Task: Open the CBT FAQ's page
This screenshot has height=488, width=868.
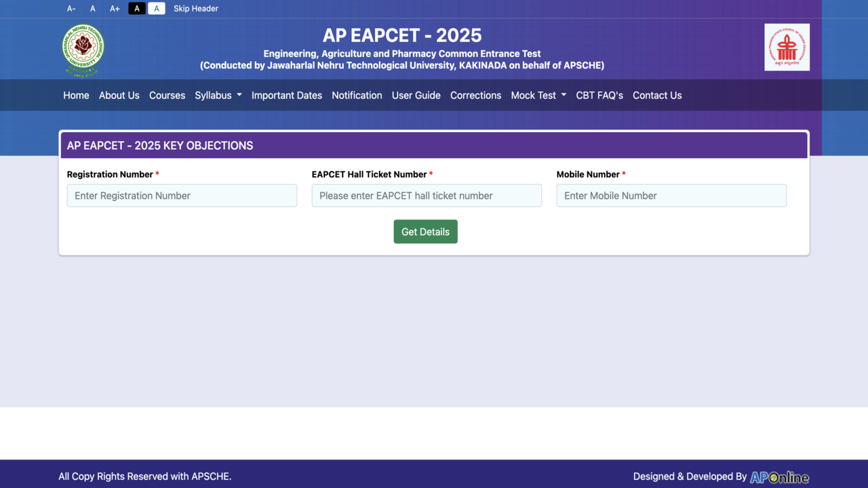Action: (599, 96)
